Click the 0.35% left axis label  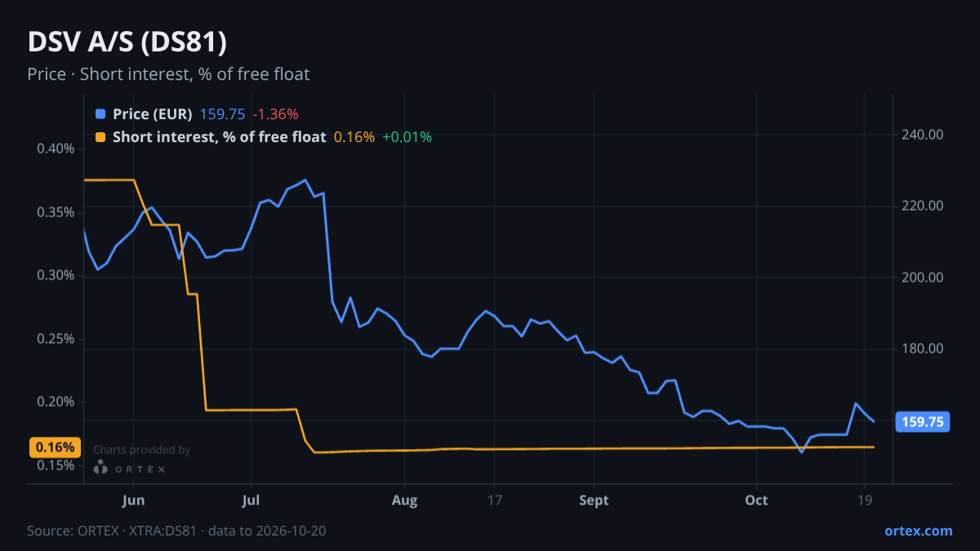56,212
